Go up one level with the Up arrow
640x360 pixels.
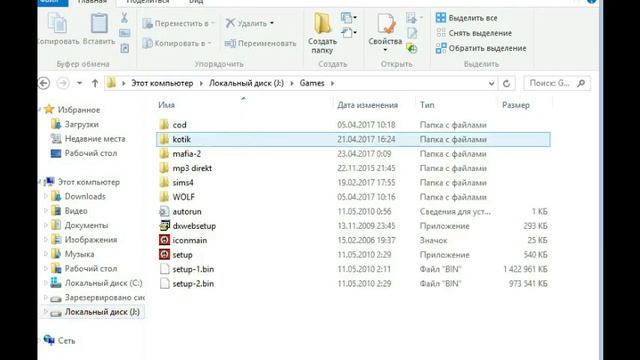(95, 83)
